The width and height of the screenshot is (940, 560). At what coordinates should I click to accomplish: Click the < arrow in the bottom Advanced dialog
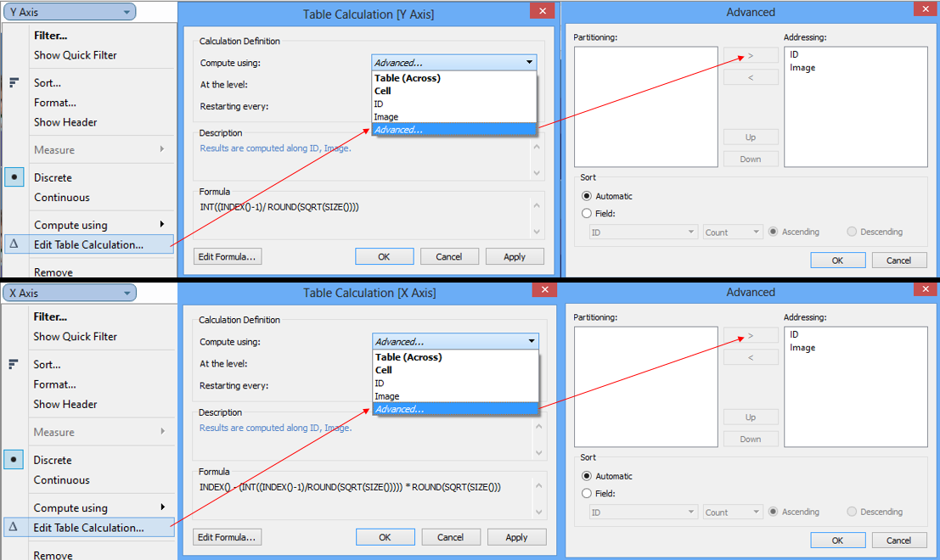(751, 356)
